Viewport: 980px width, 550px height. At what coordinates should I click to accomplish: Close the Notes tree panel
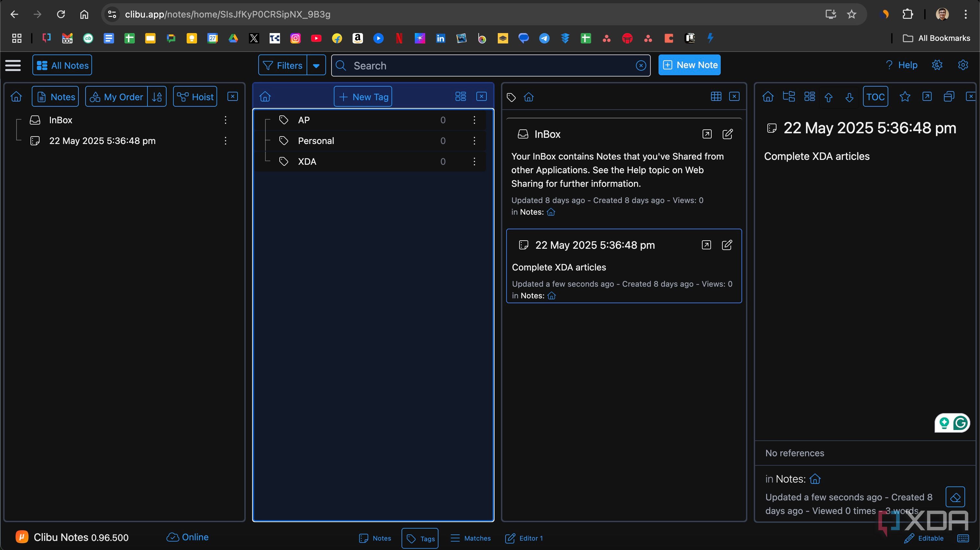point(233,96)
